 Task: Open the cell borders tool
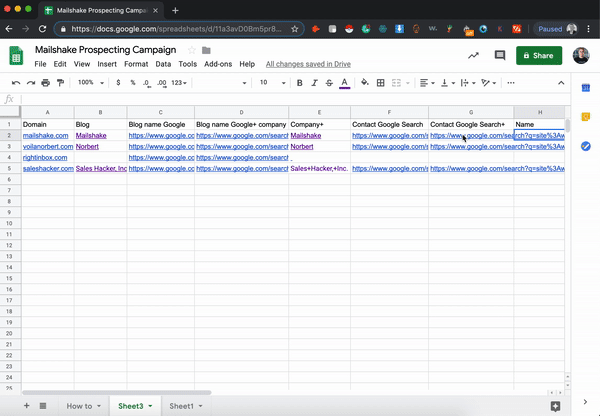coord(381,83)
